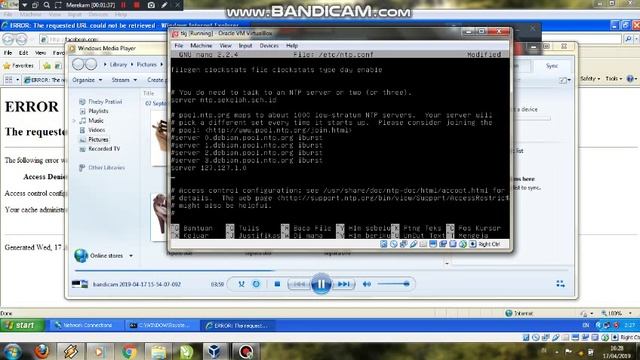Image resolution: width=640 pixels, height=360 pixels.
Task: Pause playback with the large round button
Action: [x=321, y=284]
